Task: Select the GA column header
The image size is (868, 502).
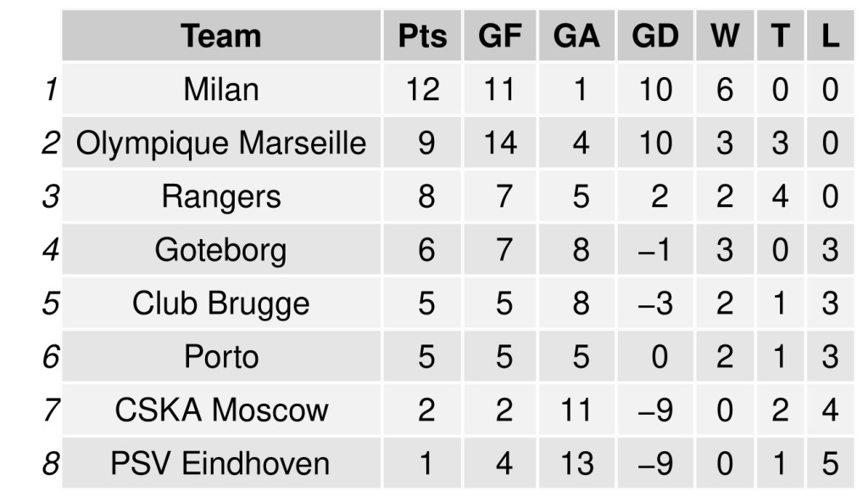Action: coord(576,36)
